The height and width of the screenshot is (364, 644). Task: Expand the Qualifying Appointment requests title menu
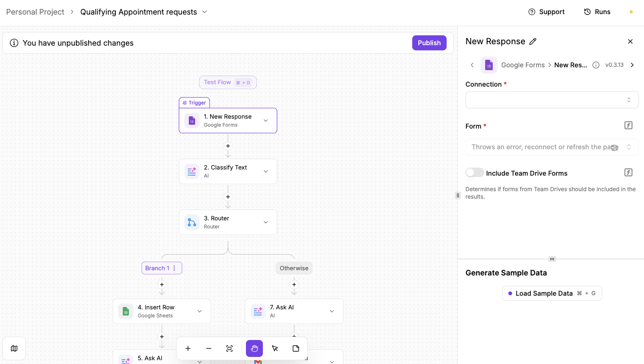tap(204, 12)
